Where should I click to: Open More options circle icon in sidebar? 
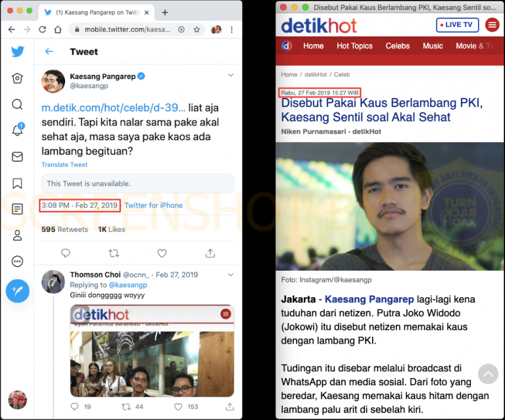coord(17,262)
